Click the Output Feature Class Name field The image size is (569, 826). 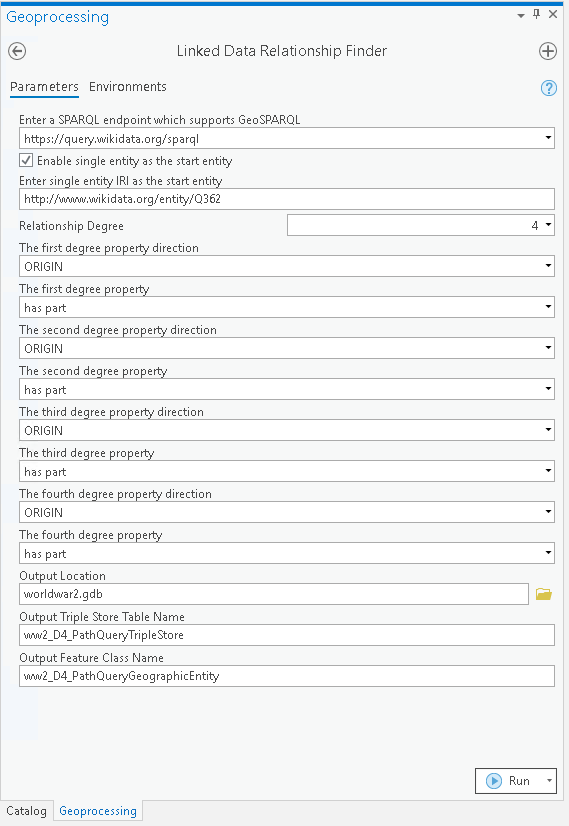point(287,676)
